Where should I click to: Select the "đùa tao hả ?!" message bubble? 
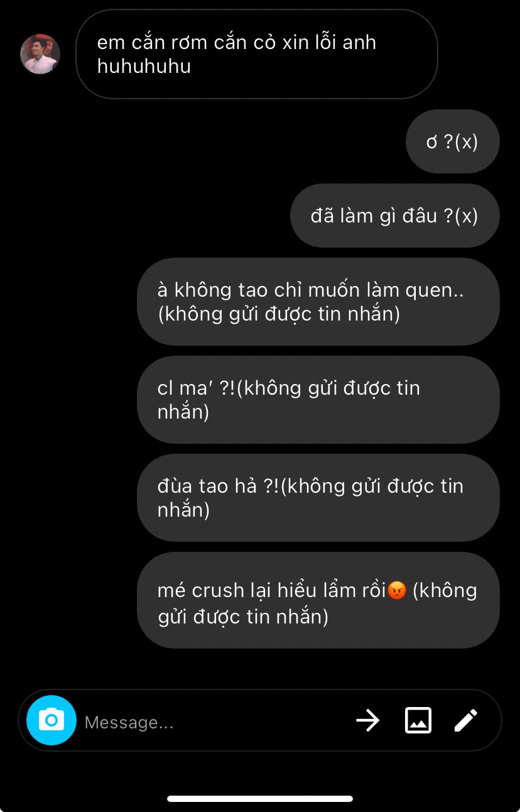tap(318, 498)
